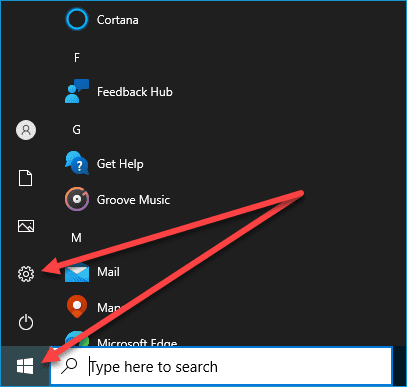
Task: Open the Get Help question mark icon
Action: 77,163
